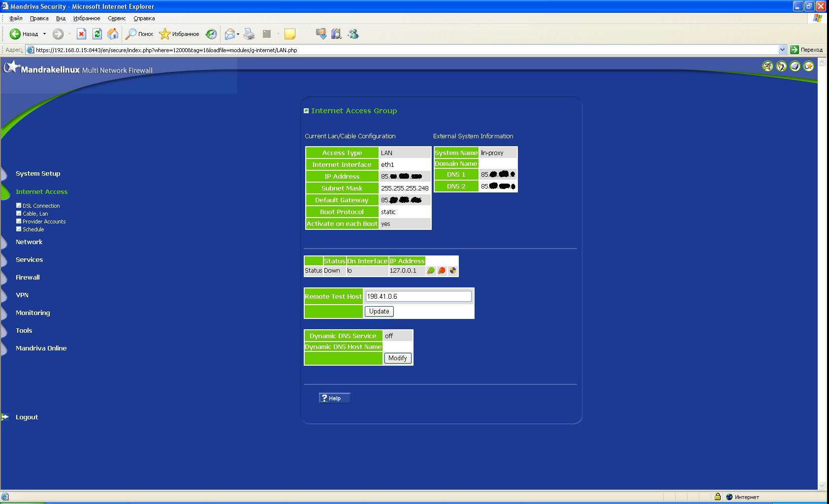Toggle the Cable, Lan checkbox
Viewport: 829px width, 504px height.
[19, 213]
